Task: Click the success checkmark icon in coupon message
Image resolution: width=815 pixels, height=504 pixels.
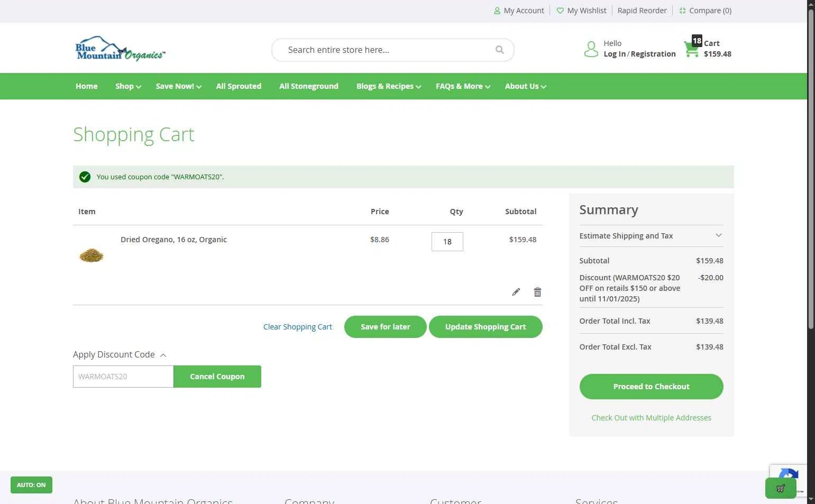Action: tap(85, 177)
